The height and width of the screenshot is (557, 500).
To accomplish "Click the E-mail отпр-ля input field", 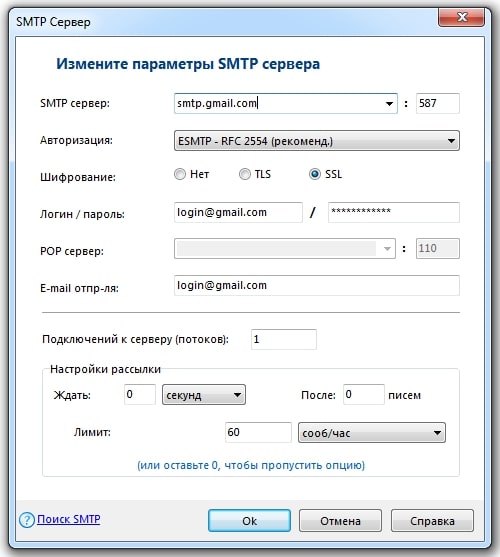I will 317,285.
